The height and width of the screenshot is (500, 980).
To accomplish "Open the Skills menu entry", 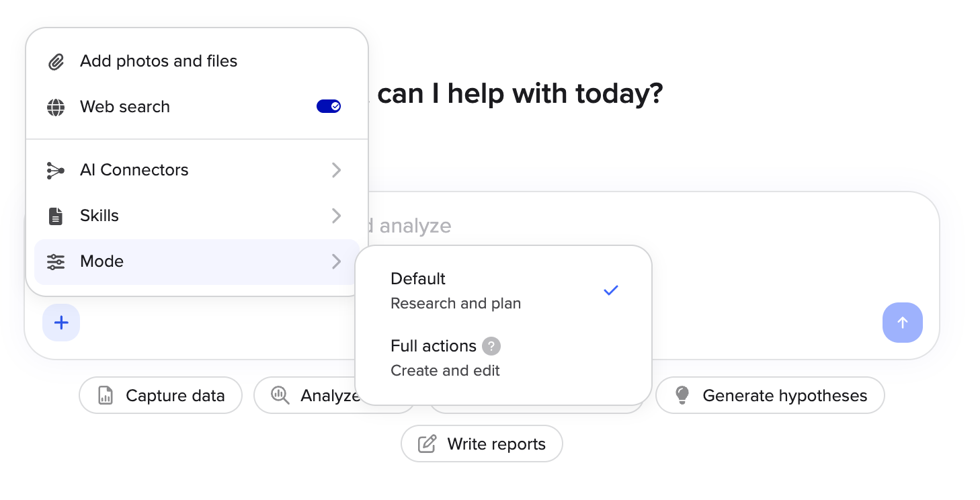I will click(x=196, y=216).
